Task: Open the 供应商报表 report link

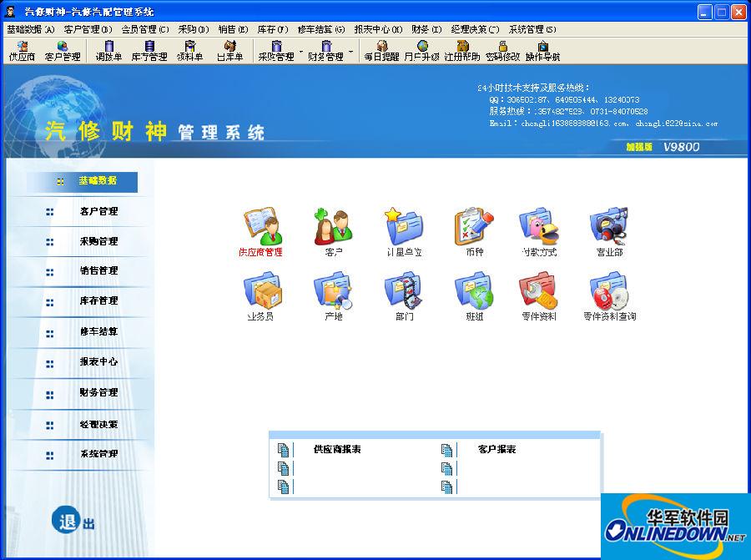Action: point(337,449)
